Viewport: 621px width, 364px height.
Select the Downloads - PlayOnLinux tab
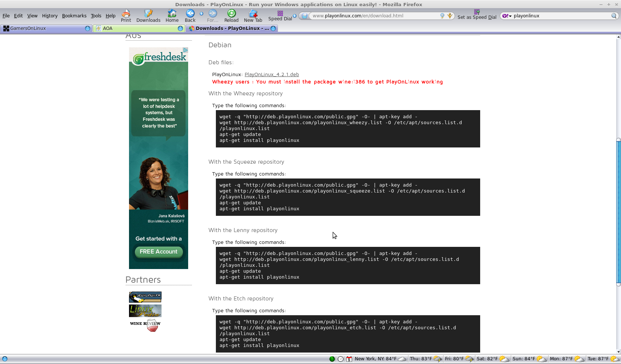pyautogui.click(x=232, y=28)
